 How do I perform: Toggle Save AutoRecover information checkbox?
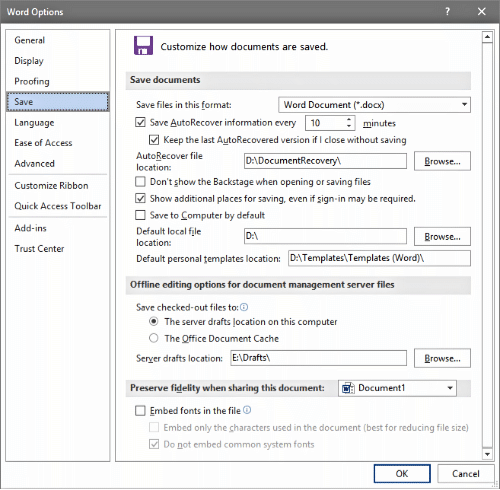point(140,122)
